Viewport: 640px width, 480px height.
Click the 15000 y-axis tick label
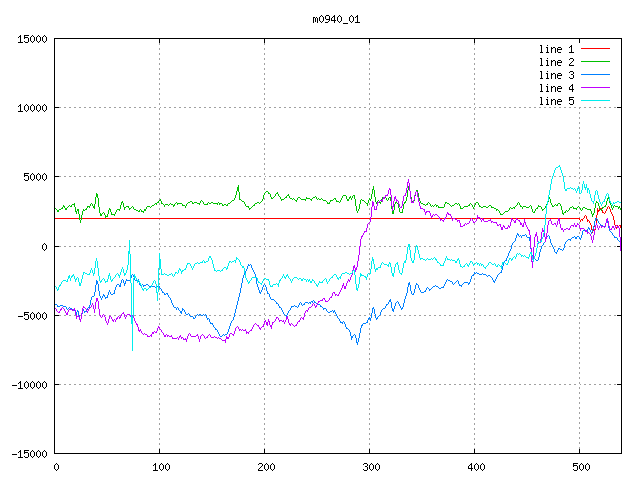[32, 39]
